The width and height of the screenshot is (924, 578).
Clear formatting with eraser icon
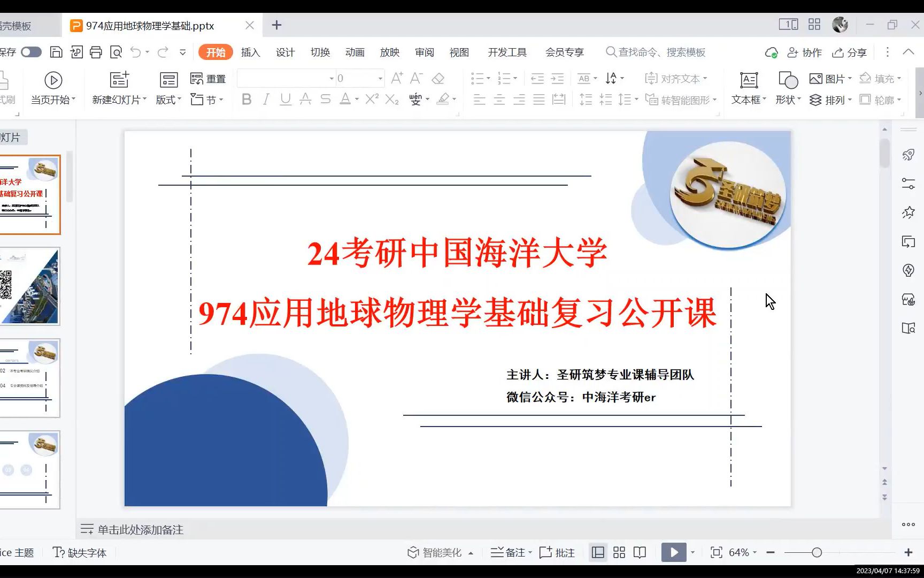click(438, 78)
